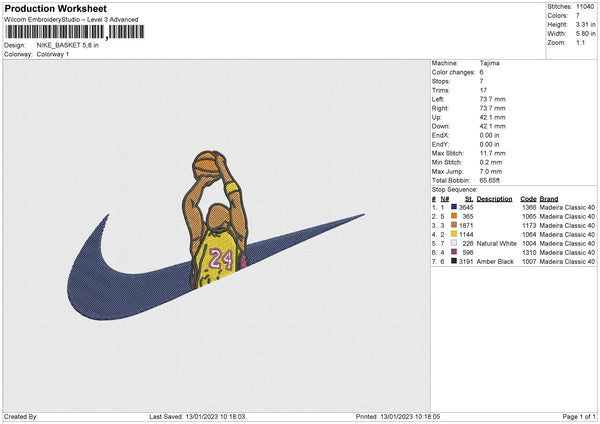Select the design name 'NIKE_BASKET 5,8 in'
This screenshot has height=424, width=600.
[x=67, y=45]
